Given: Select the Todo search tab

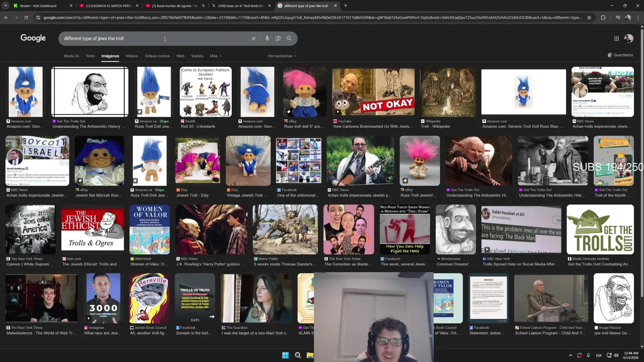Looking at the screenshot, I should click(x=90, y=56).
